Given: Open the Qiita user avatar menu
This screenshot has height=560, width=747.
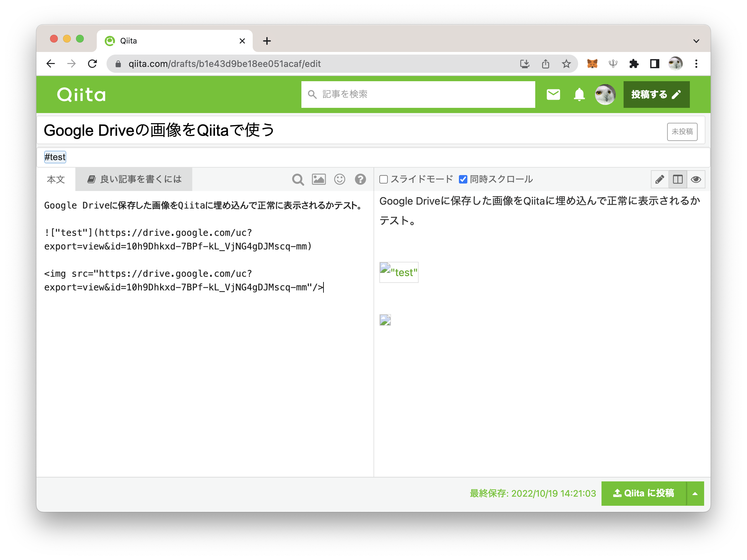Looking at the screenshot, I should pos(605,94).
